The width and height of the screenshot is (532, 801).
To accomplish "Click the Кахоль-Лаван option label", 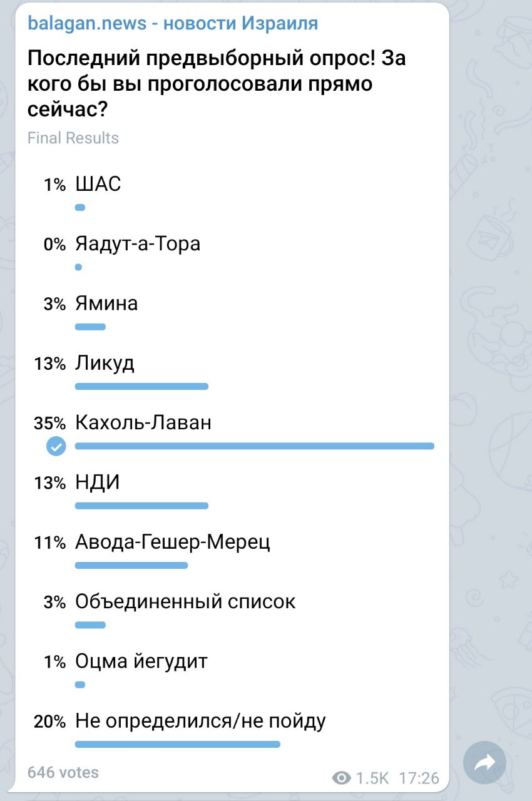I will pos(143,423).
